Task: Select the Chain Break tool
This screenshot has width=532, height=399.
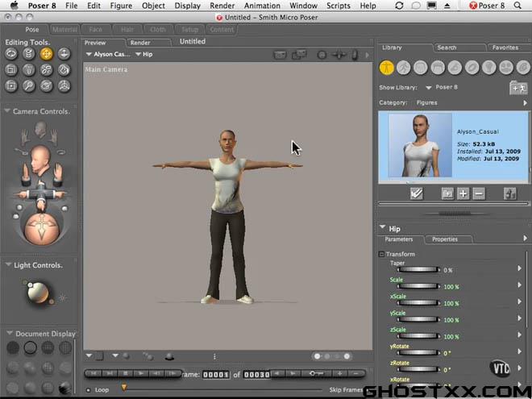Action: (47, 70)
